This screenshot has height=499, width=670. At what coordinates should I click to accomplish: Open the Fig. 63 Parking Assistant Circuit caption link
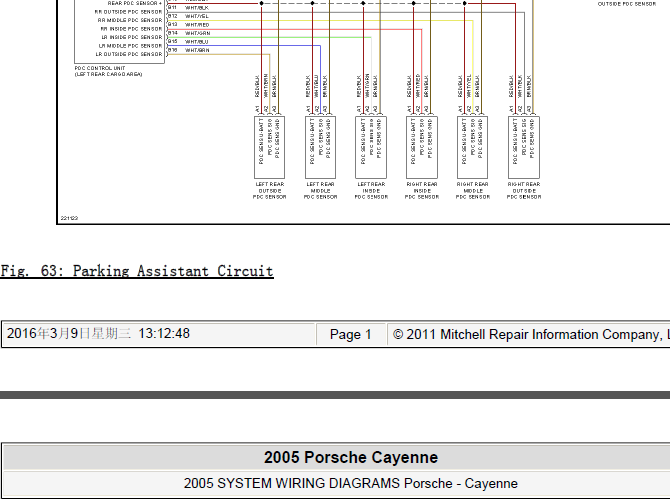coord(137,271)
